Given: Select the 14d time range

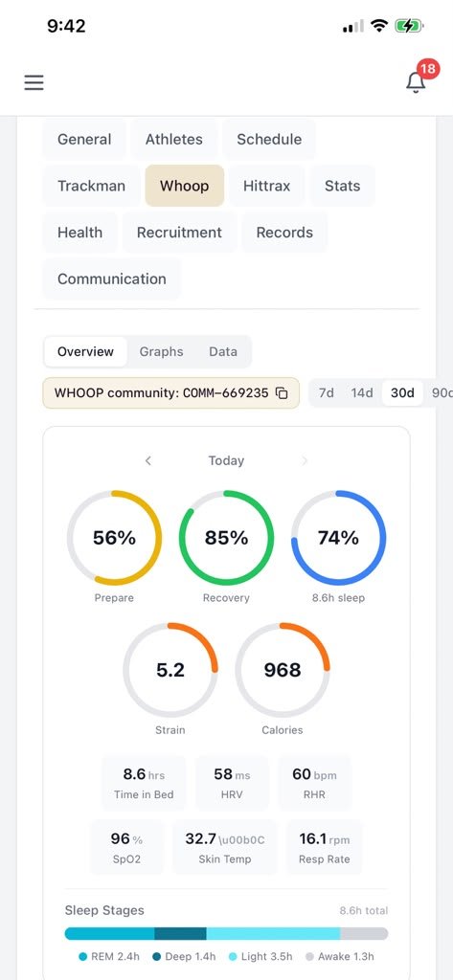Looking at the screenshot, I should pos(362,393).
